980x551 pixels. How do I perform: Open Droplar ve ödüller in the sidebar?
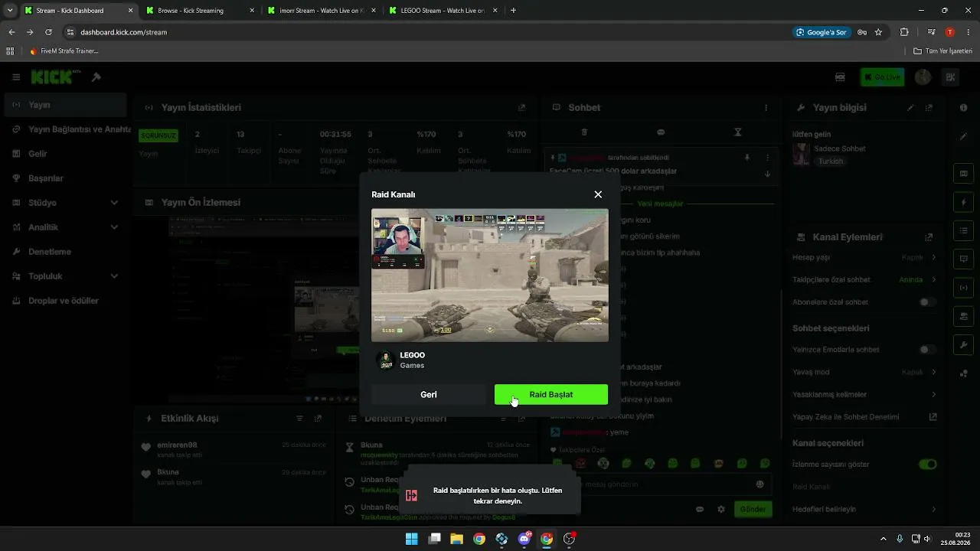[64, 301]
